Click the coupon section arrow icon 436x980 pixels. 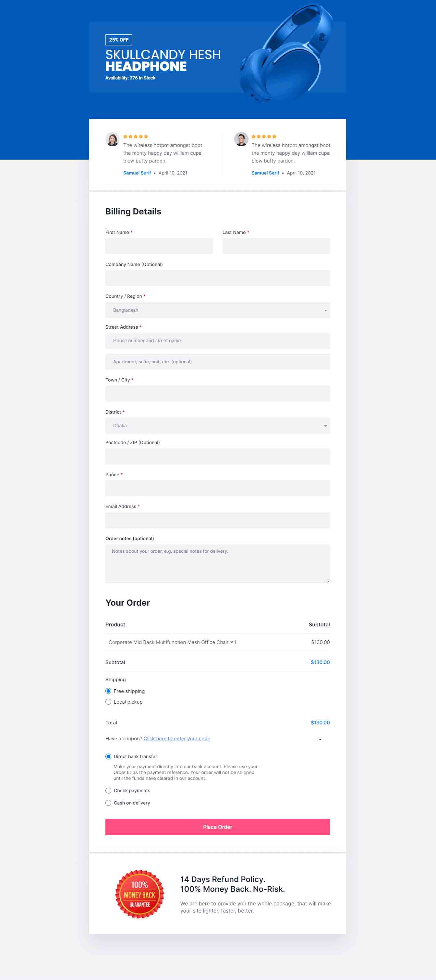pyautogui.click(x=320, y=739)
